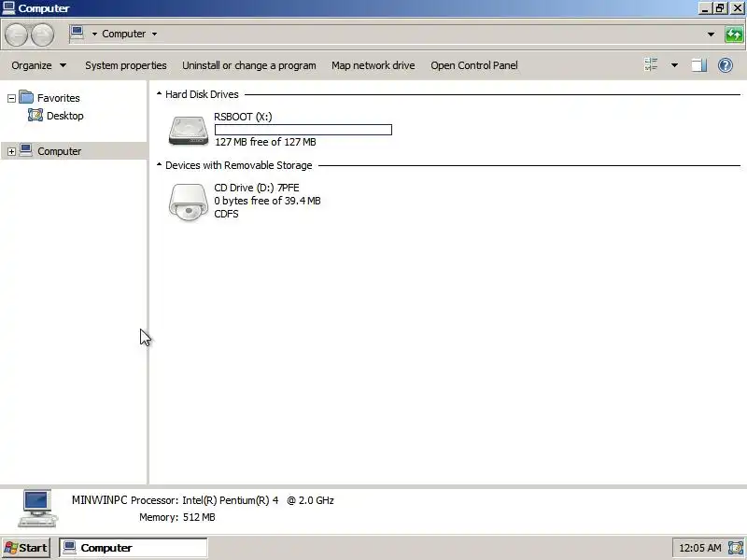This screenshot has width=747, height=560.
Task: Collapse the Hard Disk Drives group
Action: coord(159,94)
